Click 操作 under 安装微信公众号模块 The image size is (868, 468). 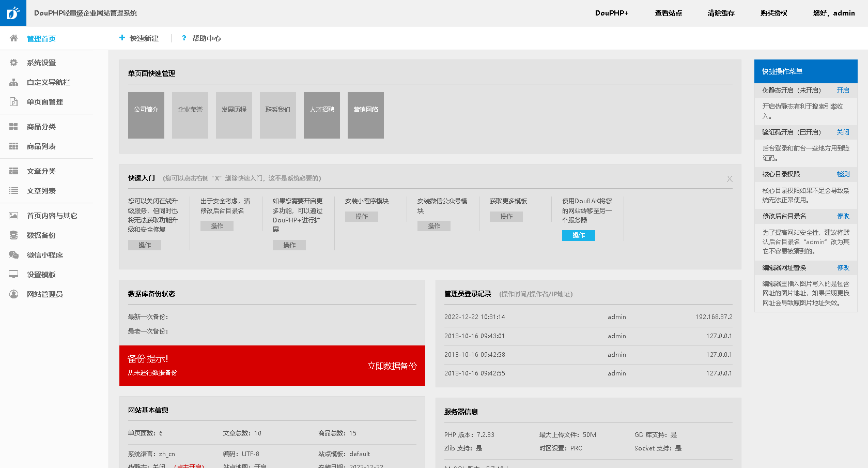tap(434, 226)
